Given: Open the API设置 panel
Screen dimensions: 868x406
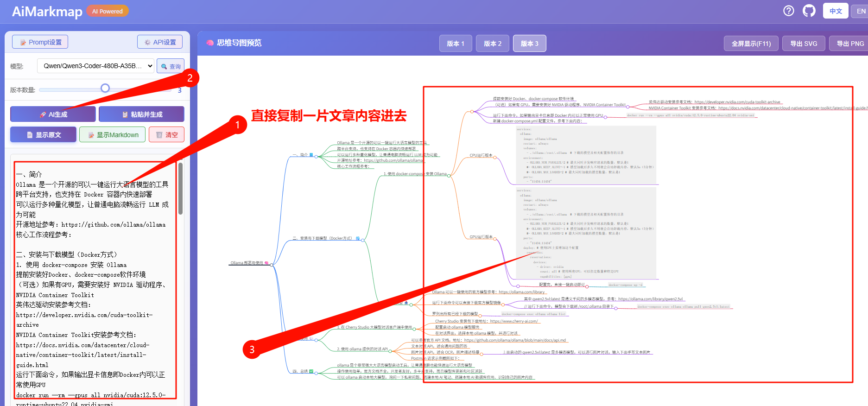Looking at the screenshot, I should point(160,42).
